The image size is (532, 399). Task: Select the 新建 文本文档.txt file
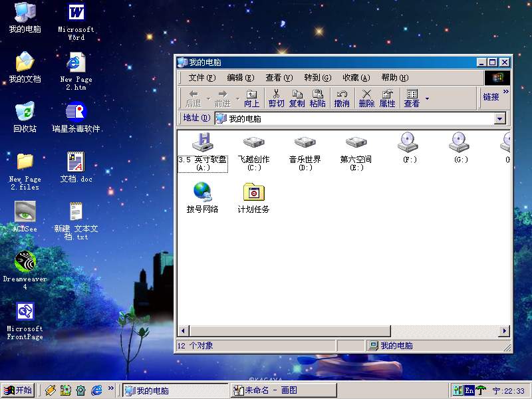click(x=76, y=221)
